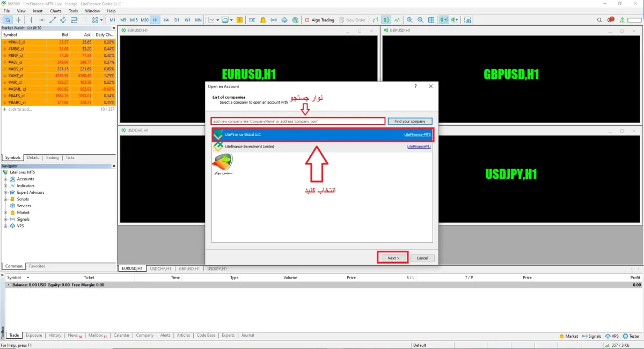This screenshot has height=349, width=644.
Task: Activate the crosshair tool
Action: click(x=18, y=20)
